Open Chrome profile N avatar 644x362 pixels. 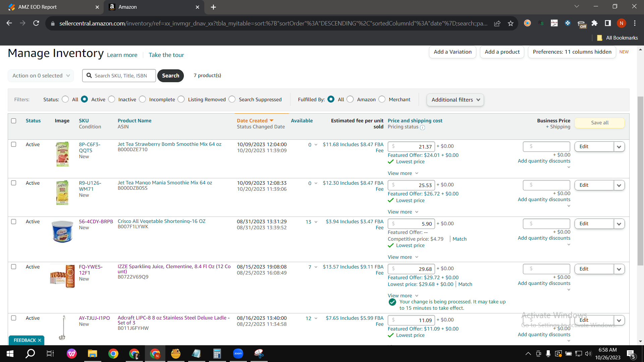pyautogui.click(x=621, y=23)
